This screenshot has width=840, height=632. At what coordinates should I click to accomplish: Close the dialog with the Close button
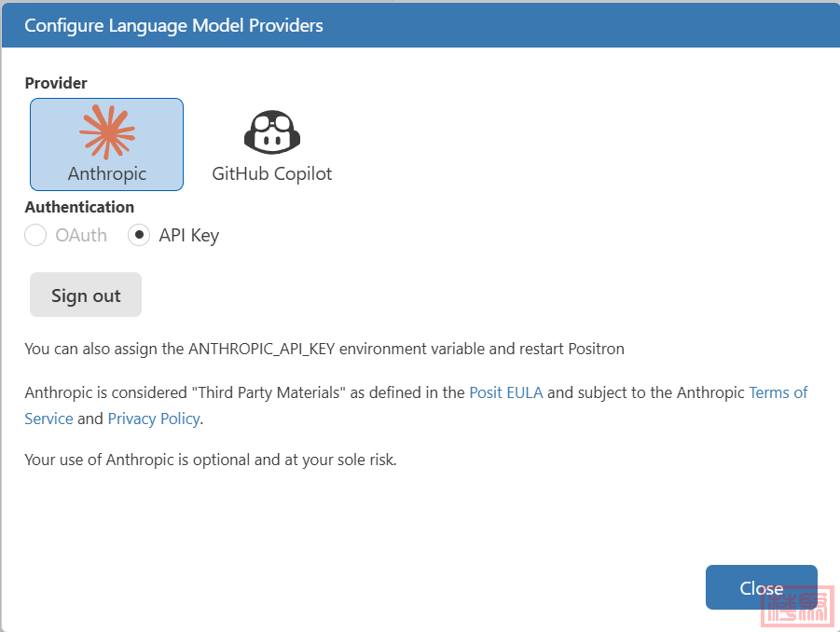point(761,587)
